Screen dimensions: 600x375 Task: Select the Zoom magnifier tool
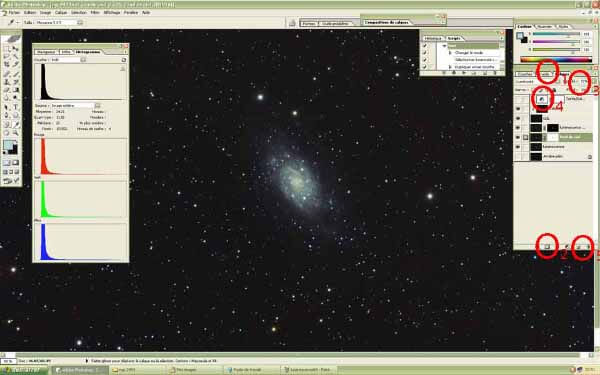(16, 132)
